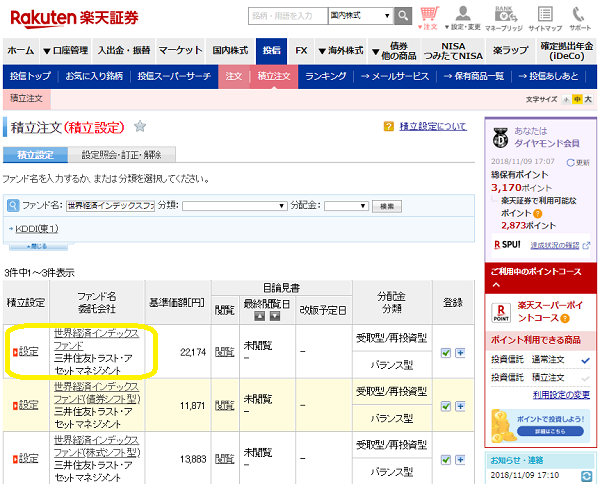Open the 設定・変更 person icon

pos(463,18)
